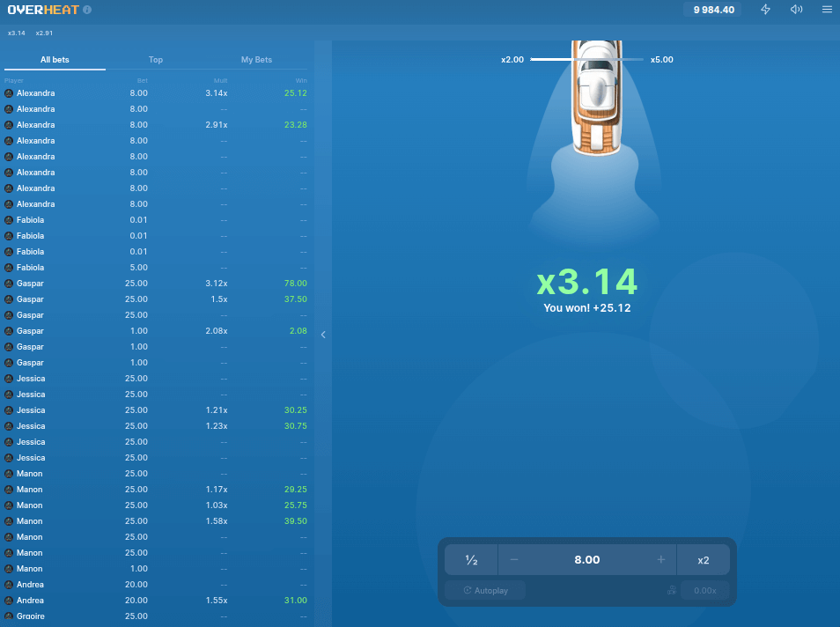Viewport: 840px width, 627px height.
Task: Click the 8.00 bet amount field
Action: tap(587, 560)
